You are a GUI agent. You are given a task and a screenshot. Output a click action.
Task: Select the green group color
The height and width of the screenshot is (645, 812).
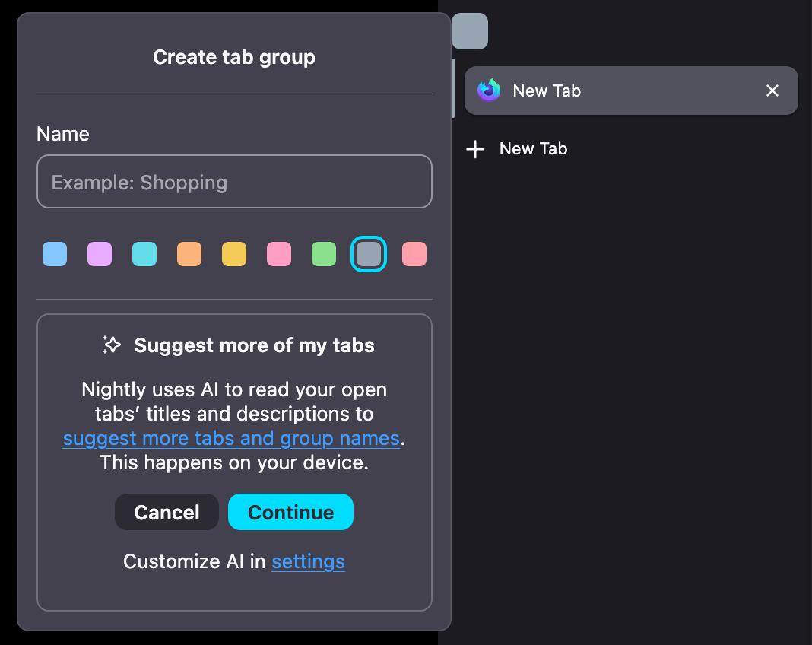324,254
